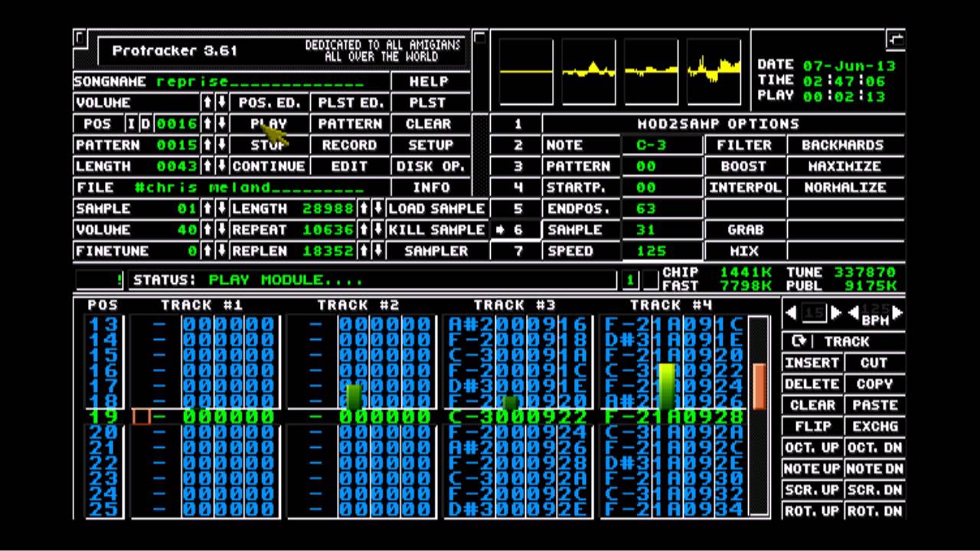Increase PATTERN 0015 with up arrow
980x551 pixels.
207,145
